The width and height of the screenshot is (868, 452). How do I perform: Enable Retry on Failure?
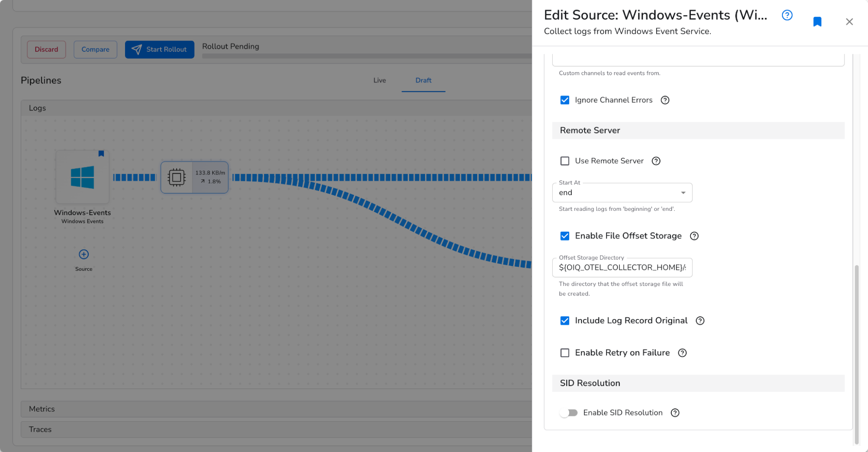[564, 352]
